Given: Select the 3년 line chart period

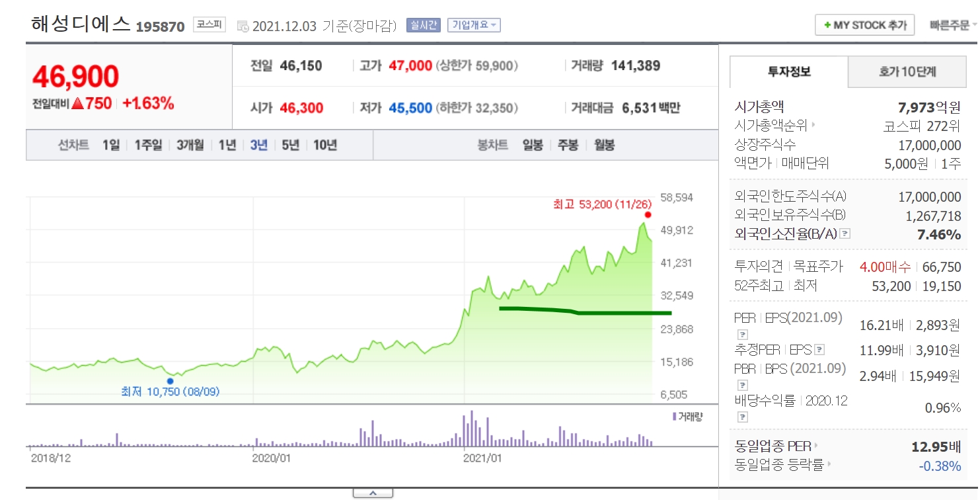Looking at the screenshot, I should 258,146.
